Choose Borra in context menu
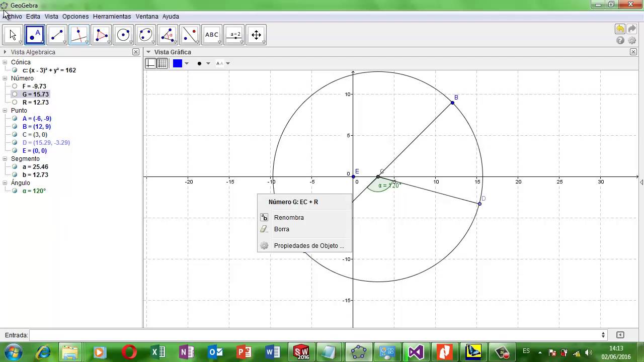 pos(304,229)
